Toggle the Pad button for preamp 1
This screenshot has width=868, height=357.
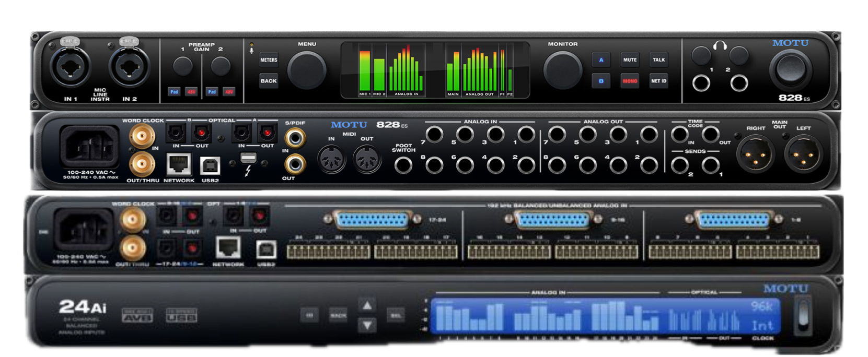pos(174,92)
